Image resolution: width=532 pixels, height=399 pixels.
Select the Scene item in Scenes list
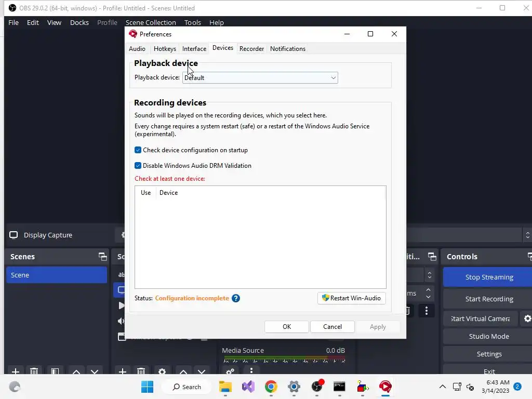pos(57,275)
